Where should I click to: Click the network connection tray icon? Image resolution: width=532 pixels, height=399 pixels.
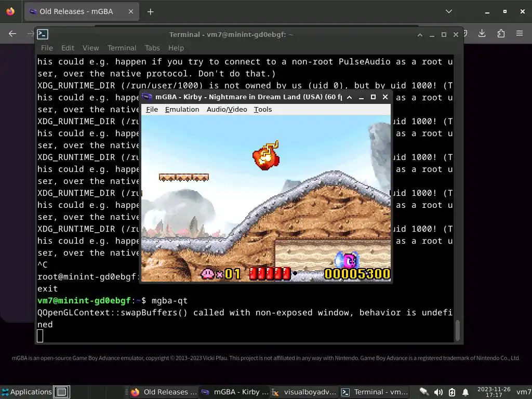(424, 392)
